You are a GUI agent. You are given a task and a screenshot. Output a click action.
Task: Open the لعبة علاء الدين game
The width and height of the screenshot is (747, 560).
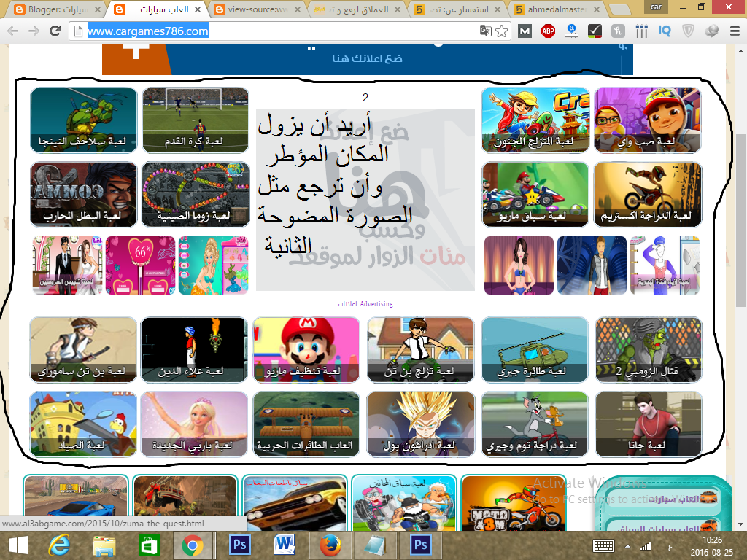194,350
